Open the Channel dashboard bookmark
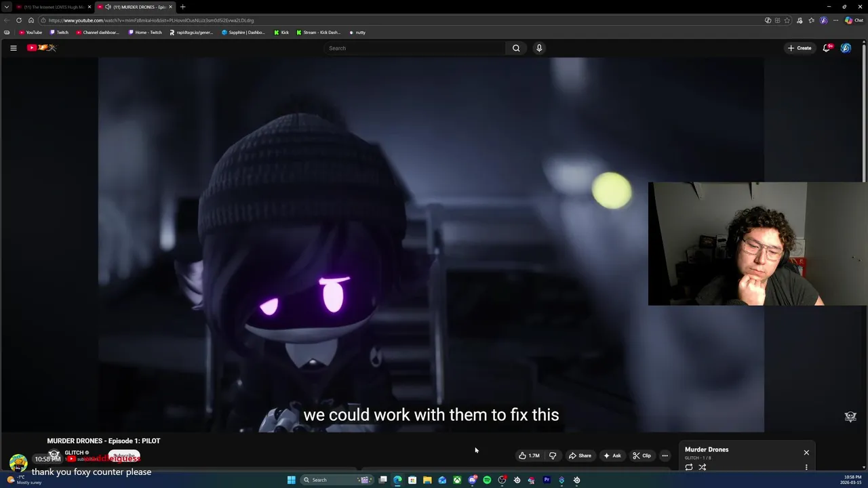The width and height of the screenshot is (868, 488). (x=98, y=33)
